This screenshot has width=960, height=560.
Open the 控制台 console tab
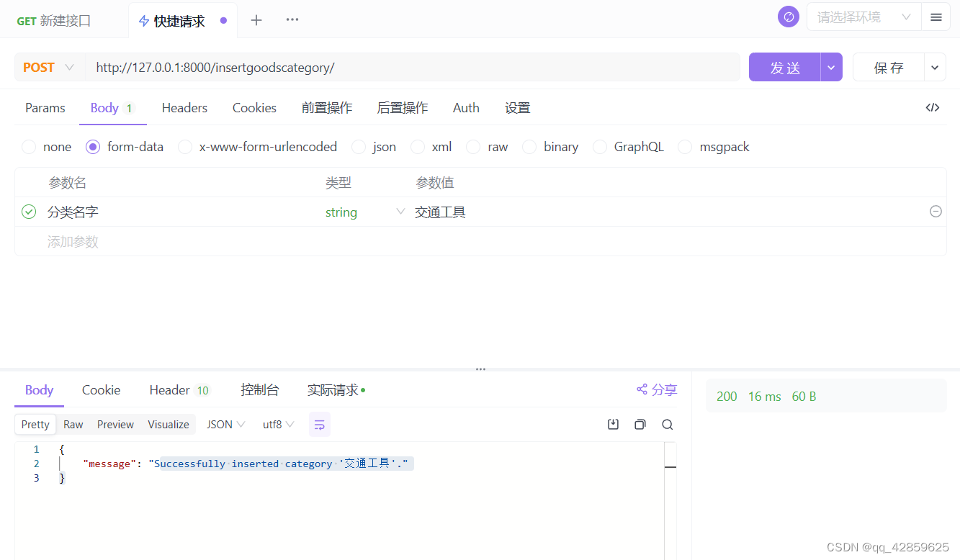click(259, 389)
